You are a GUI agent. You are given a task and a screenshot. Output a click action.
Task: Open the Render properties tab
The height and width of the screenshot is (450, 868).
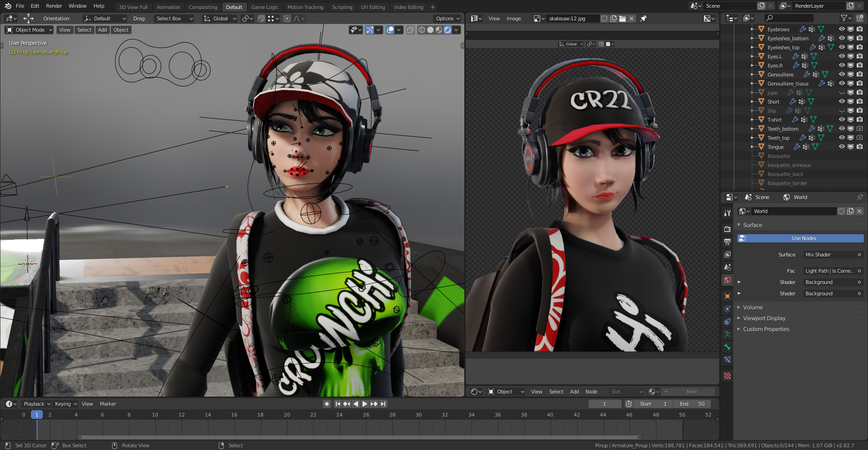[x=727, y=229]
